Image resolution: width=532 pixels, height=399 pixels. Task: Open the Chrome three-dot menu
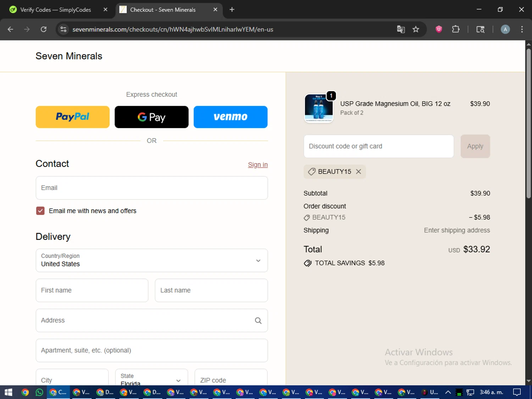point(522,29)
